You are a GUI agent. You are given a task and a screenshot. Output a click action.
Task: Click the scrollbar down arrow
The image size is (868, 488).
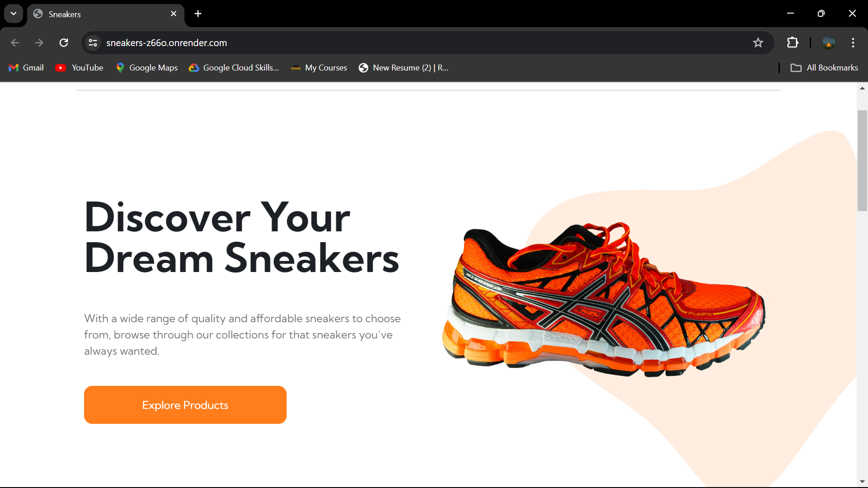(x=862, y=482)
